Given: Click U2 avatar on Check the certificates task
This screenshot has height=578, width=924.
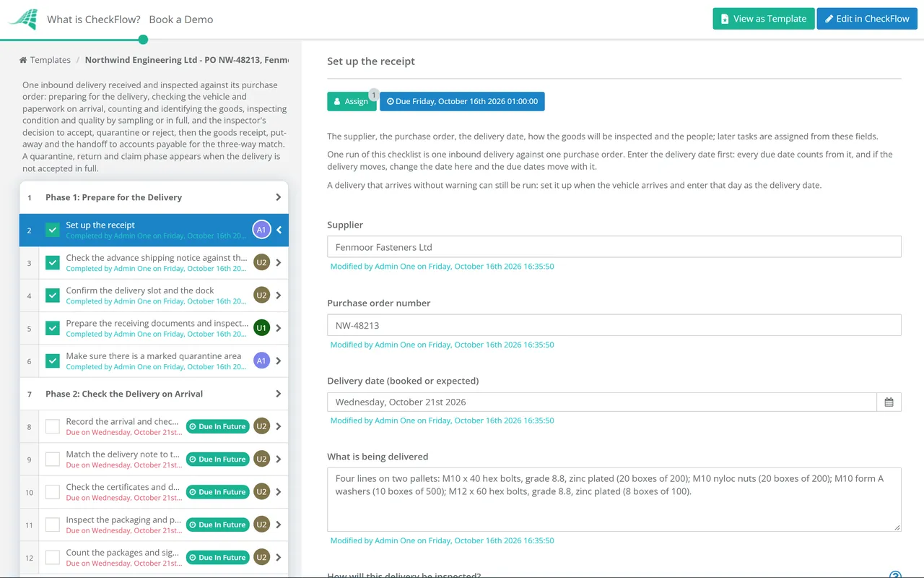Looking at the screenshot, I should 261,492.
